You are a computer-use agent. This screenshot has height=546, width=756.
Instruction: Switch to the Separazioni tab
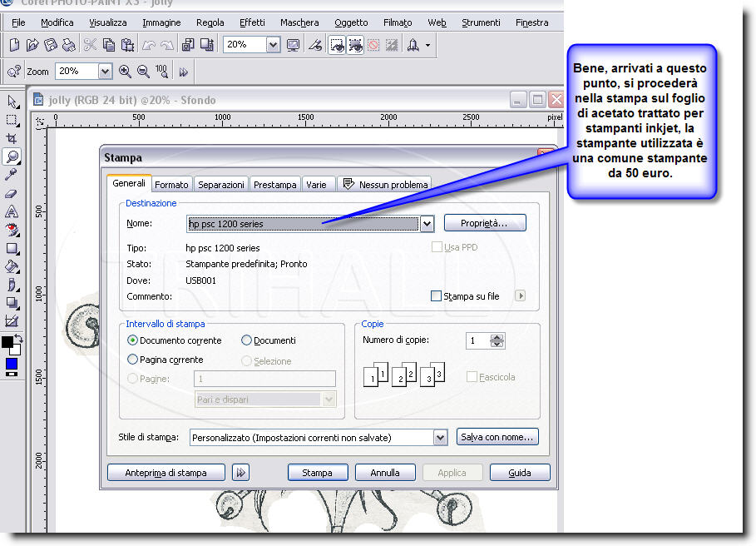tap(221, 185)
